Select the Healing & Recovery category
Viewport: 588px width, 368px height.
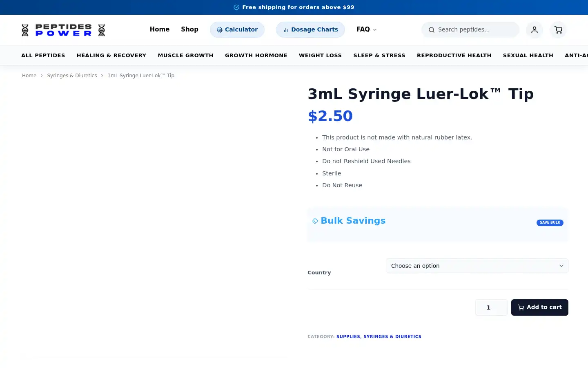click(111, 56)
